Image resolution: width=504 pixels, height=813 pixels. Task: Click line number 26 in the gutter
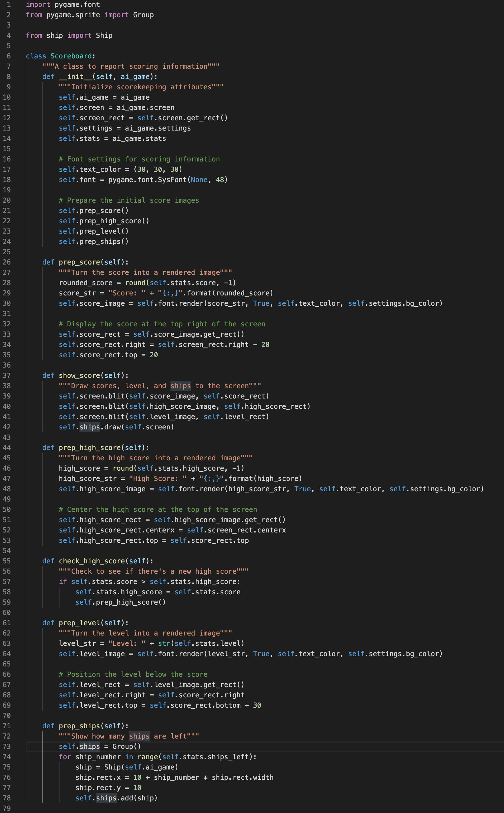[x=7, y=262]
